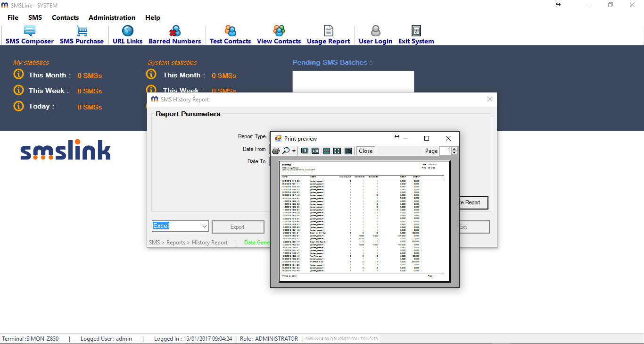This screenshot has height=344, width=644.
Task: Click info icon beside My statistics Today
Action: click(18, 106)
